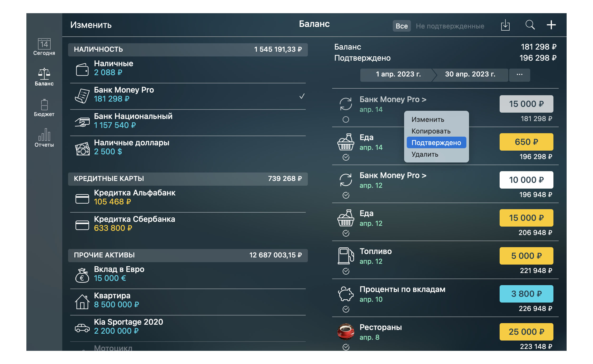
Task: Open the Reports bar chart section
Action: (44, 138)
